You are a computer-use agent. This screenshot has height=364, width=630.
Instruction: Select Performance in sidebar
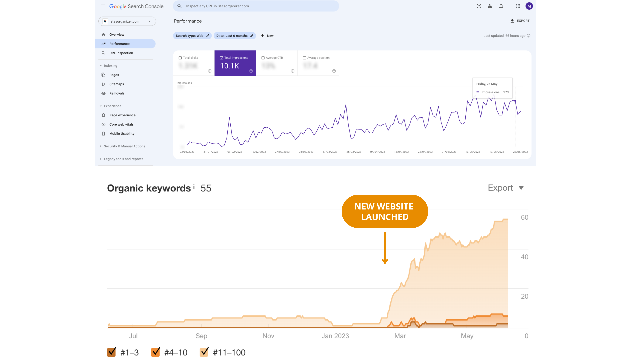click(125, 44)
